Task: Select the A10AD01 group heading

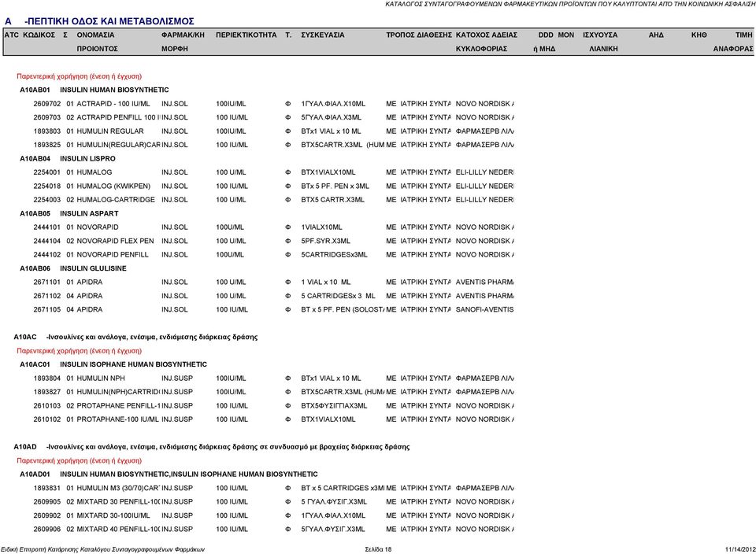Action: pos(169,474)
